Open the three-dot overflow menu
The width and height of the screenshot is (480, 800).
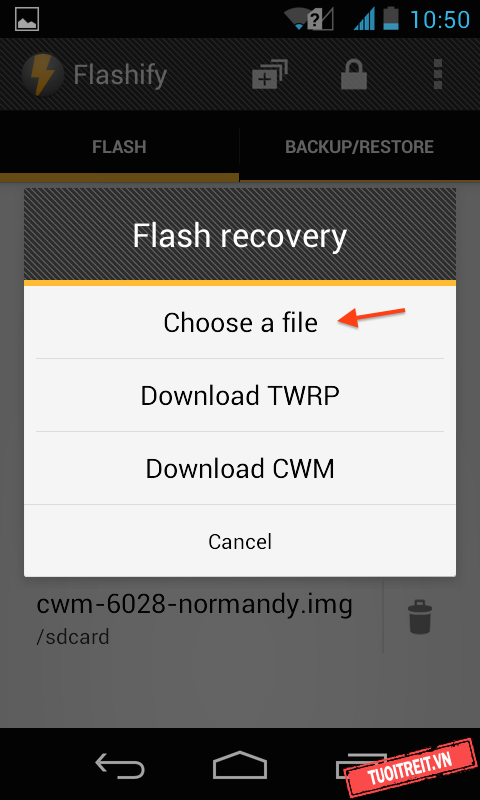(x=437, y=74)
